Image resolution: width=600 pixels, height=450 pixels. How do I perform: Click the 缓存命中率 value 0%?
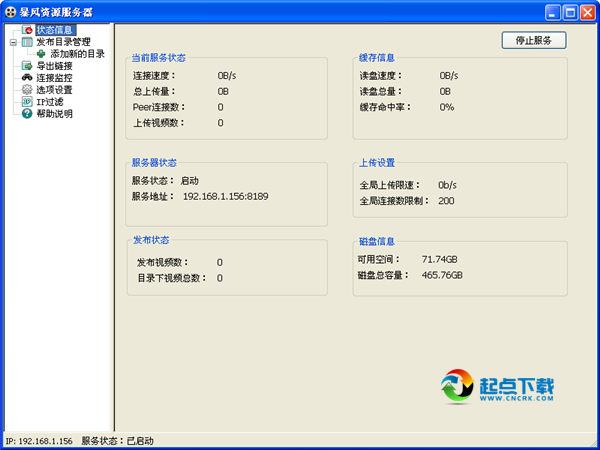point(447,107)
